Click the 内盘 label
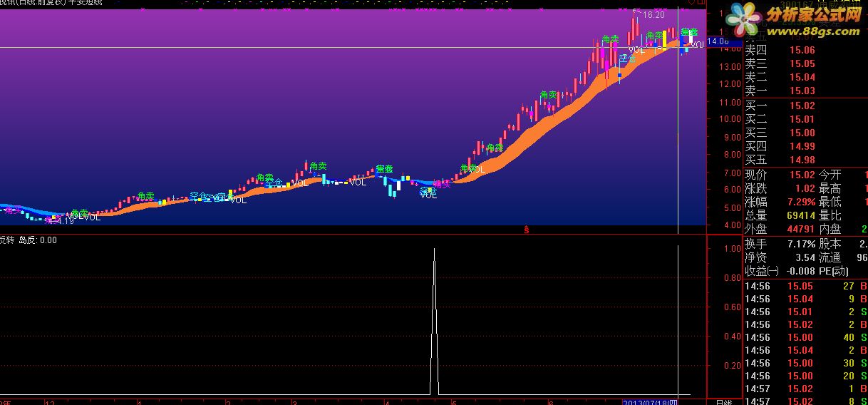 (x=830, y=229)
